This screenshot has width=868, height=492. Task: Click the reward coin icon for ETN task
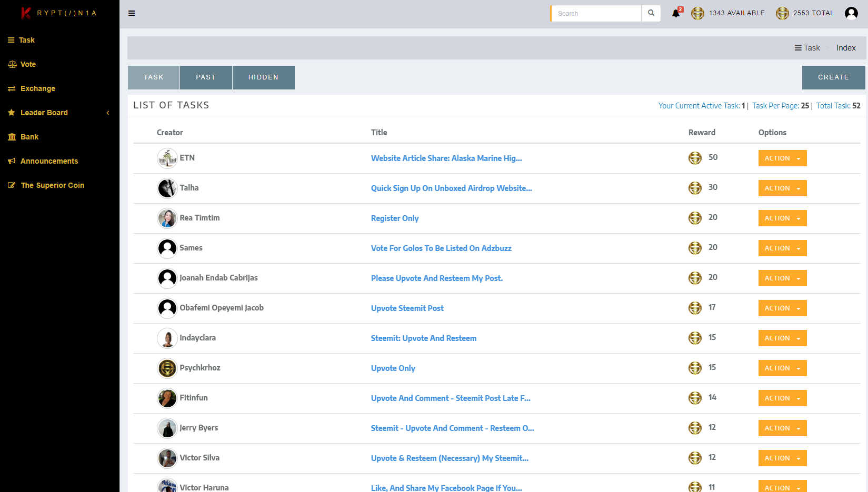pyautogui.click(x=695, y=158)
